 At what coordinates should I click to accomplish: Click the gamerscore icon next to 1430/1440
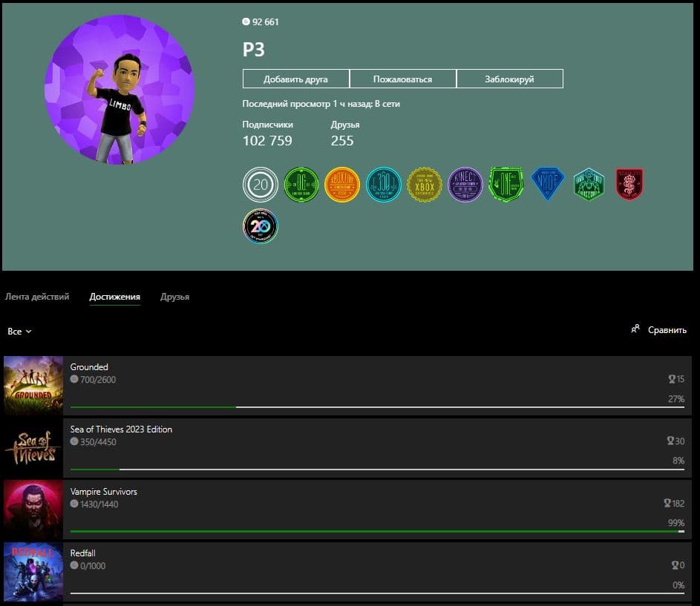74,504
